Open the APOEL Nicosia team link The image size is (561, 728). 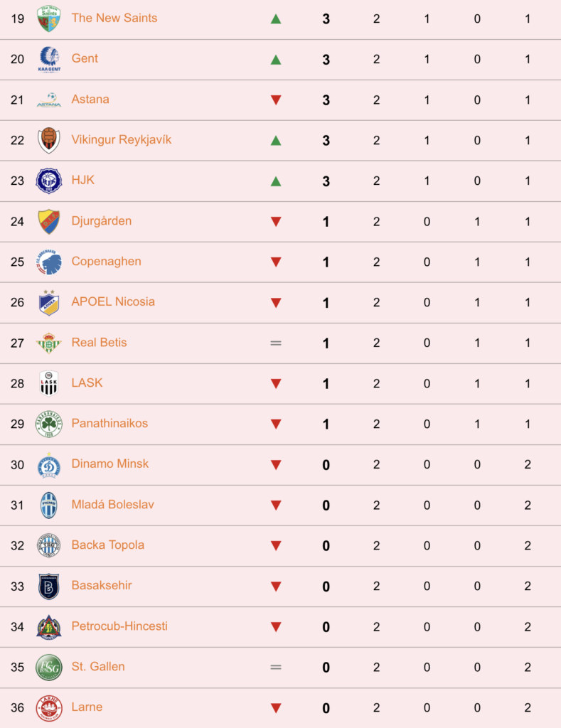point(113,301)
